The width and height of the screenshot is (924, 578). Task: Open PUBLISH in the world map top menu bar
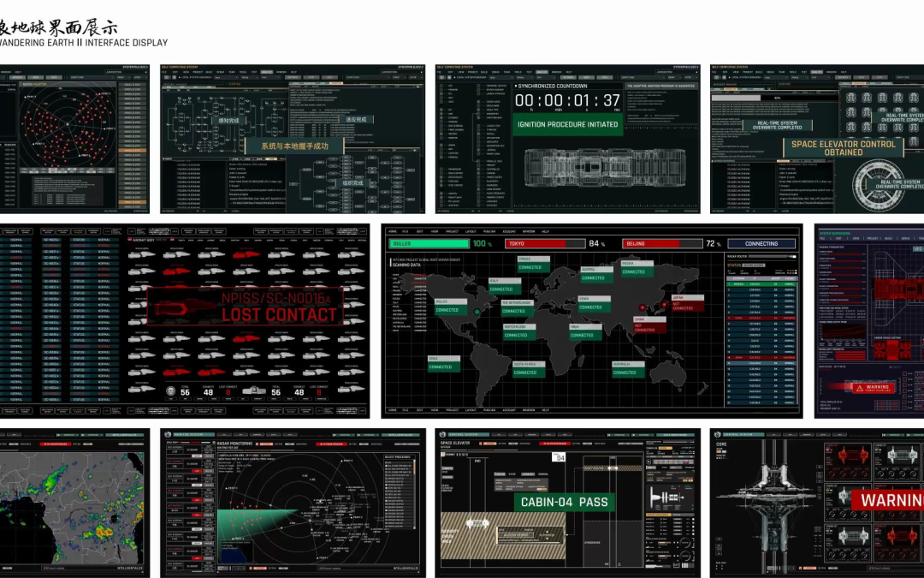[x=489, y=231]
